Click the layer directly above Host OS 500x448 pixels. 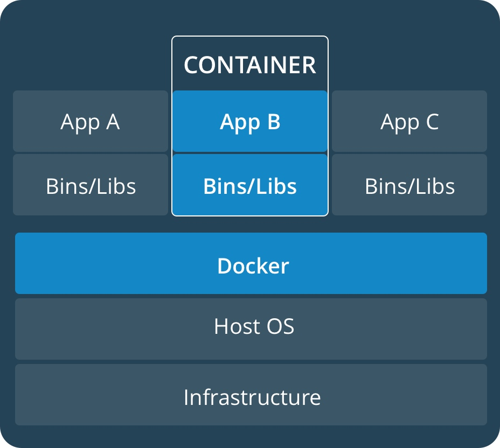click(251, 264)
